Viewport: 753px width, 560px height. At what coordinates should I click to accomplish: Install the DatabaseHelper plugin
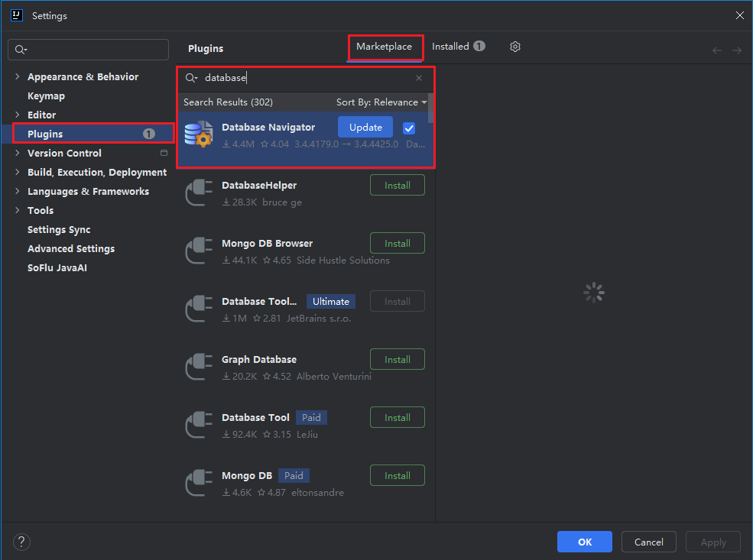coord(398,185)
